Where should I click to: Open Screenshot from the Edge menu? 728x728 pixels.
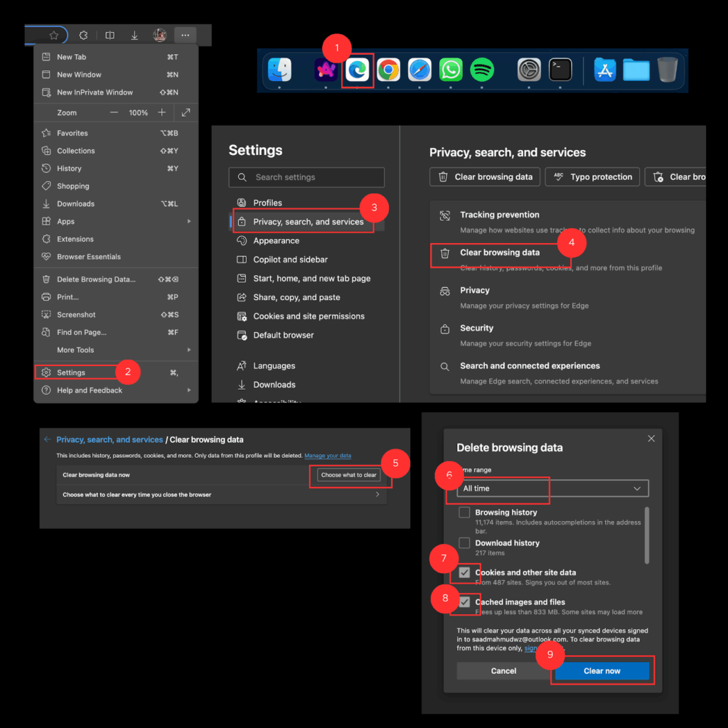coord(116,315)
